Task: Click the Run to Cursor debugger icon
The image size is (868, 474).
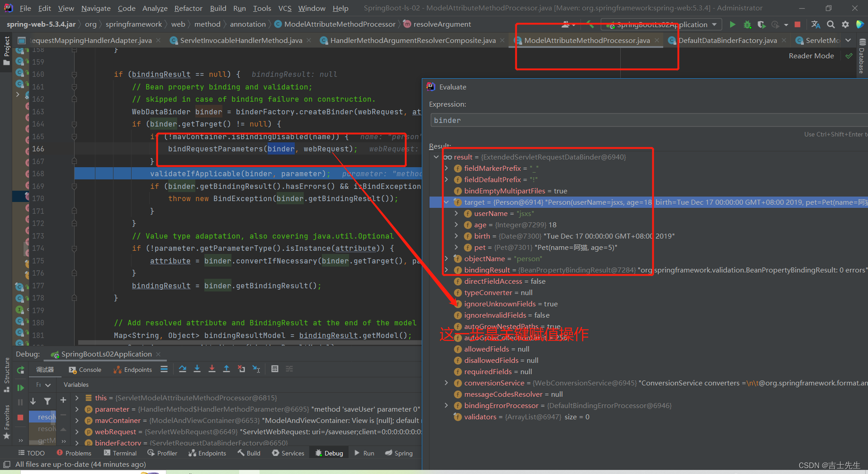Action: click(x=256, y=369)
